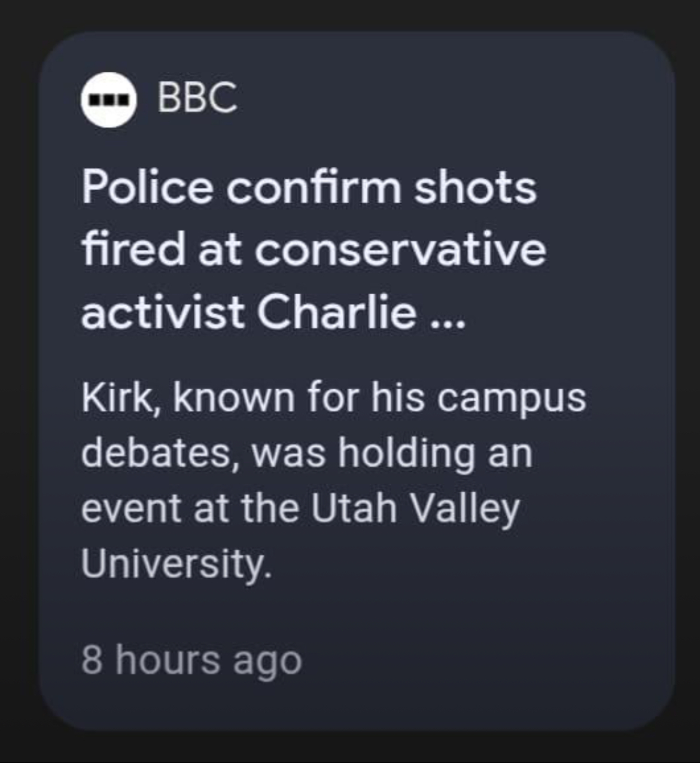The image size is (700, 763).
Task: Click 'Utah Valley' in the summary text
Action: tap(415, 508)
